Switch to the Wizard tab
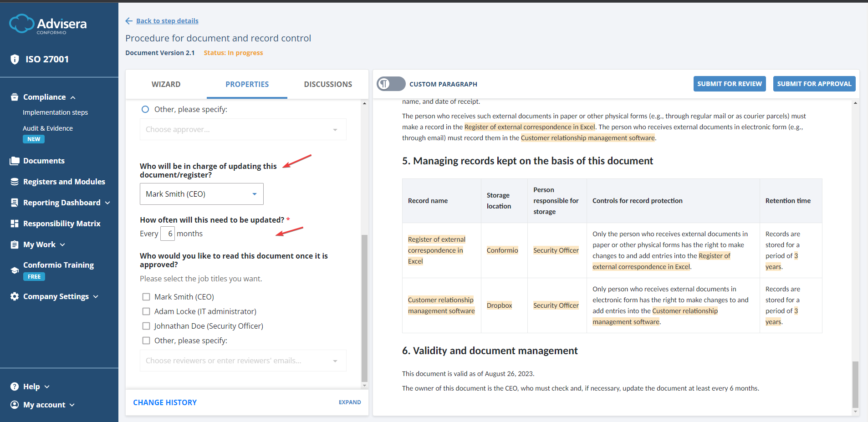 coord(166,84)
